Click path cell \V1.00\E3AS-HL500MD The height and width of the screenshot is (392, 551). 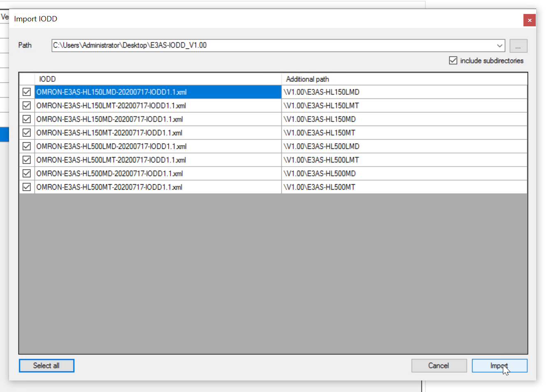(405, 174)
